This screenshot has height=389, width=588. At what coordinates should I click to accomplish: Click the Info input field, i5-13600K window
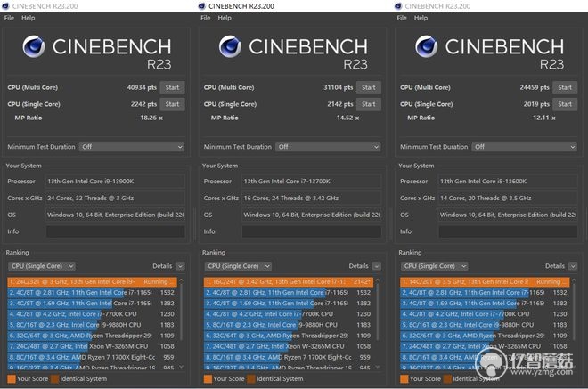(x=508, y=231)
